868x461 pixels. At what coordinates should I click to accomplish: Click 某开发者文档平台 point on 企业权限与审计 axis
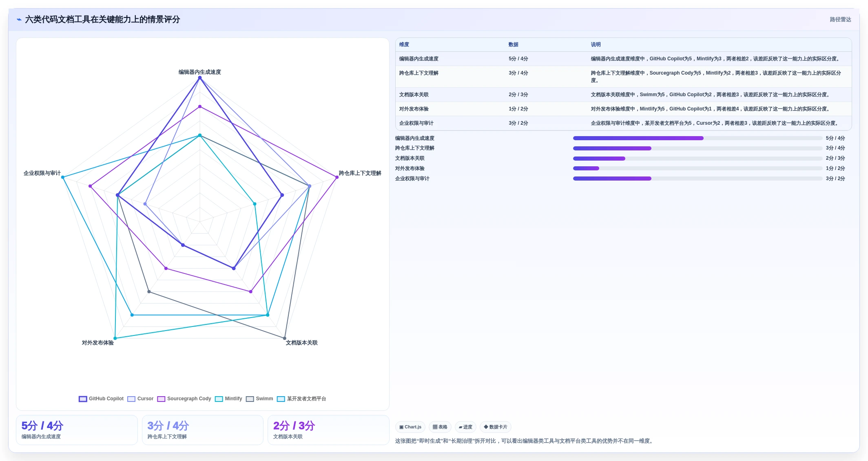pos(63,177)
